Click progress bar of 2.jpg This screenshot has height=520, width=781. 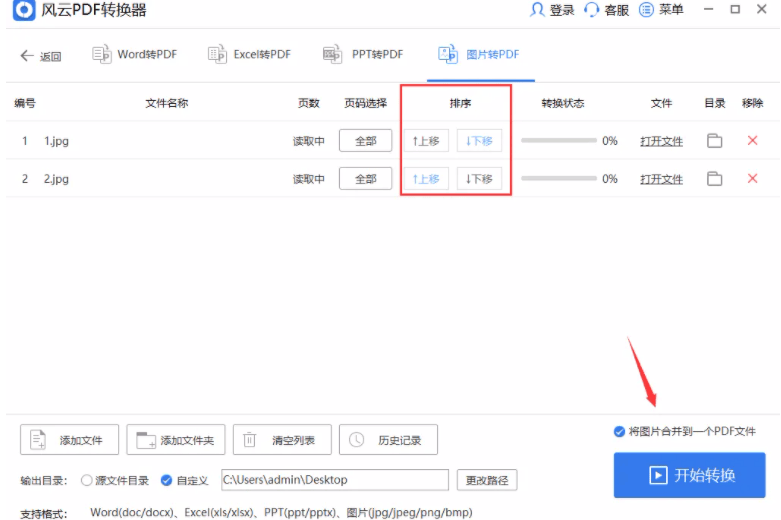pos(559,178)
